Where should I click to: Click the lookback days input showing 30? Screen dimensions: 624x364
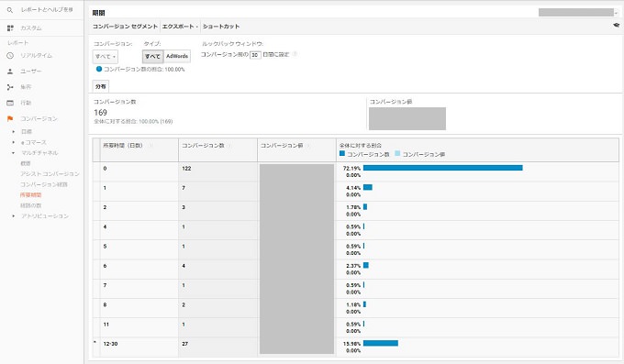click(255, 55)
